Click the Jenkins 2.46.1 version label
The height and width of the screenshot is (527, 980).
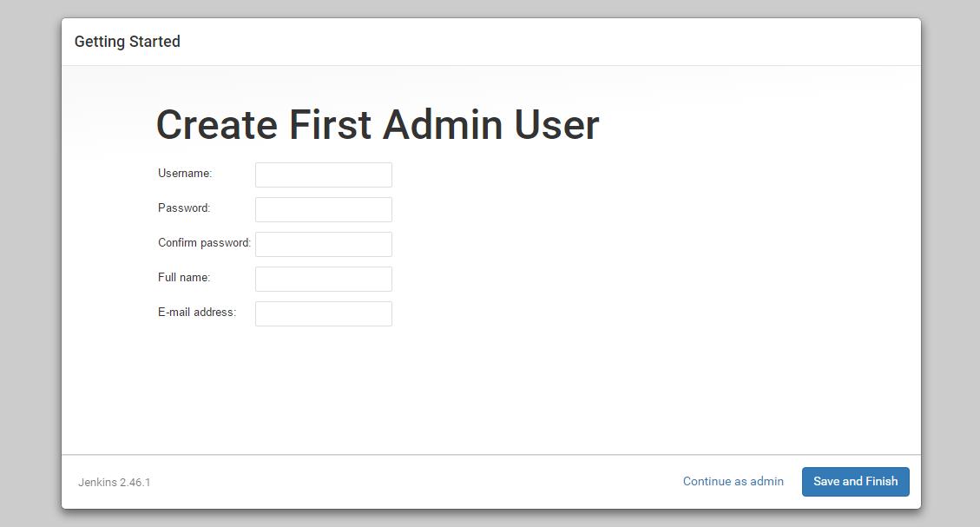pos(114,482)
